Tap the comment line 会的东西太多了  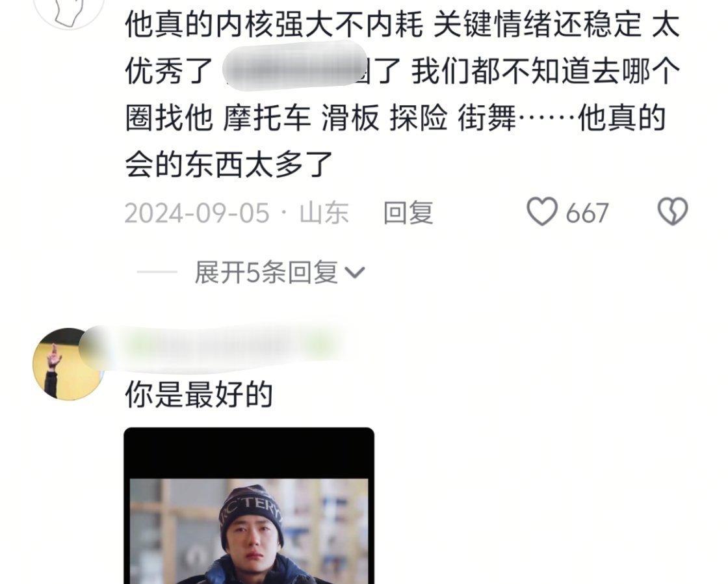coord(229,164)
